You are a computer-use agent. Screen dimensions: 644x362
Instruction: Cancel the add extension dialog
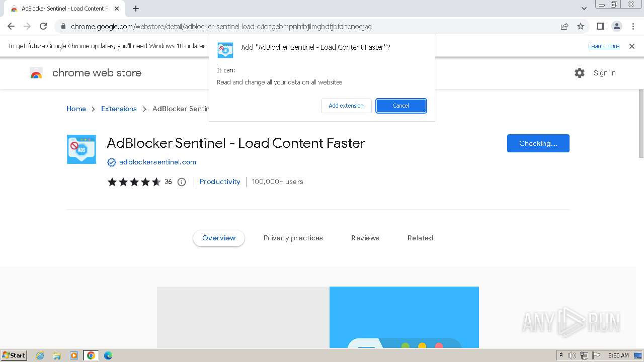[x=401, y=106]
